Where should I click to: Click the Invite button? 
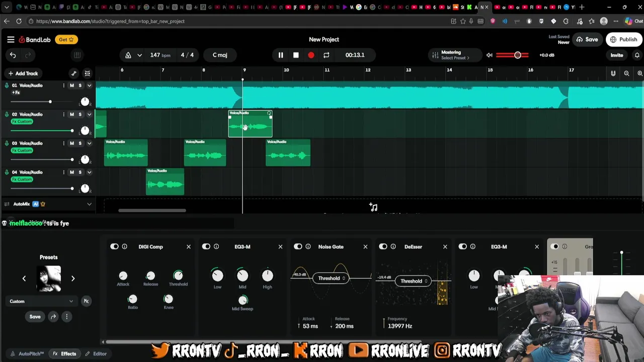617,55
